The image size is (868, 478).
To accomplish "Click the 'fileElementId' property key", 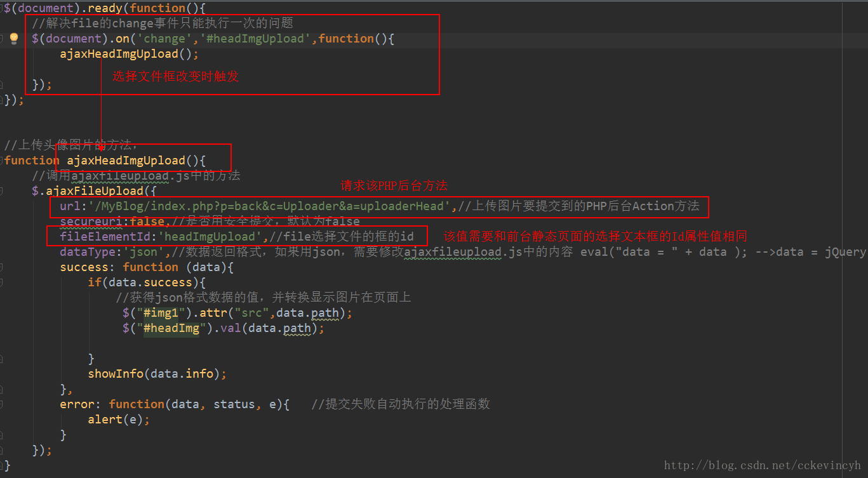I will 105,237.
